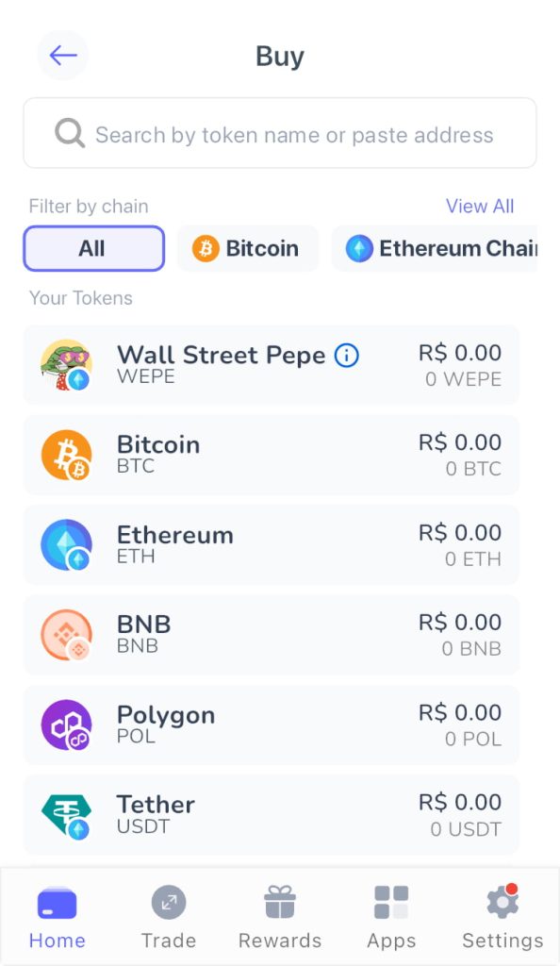The image size is (560, 966).
Task: Click the Tether token logo
Action: (65, 814)
